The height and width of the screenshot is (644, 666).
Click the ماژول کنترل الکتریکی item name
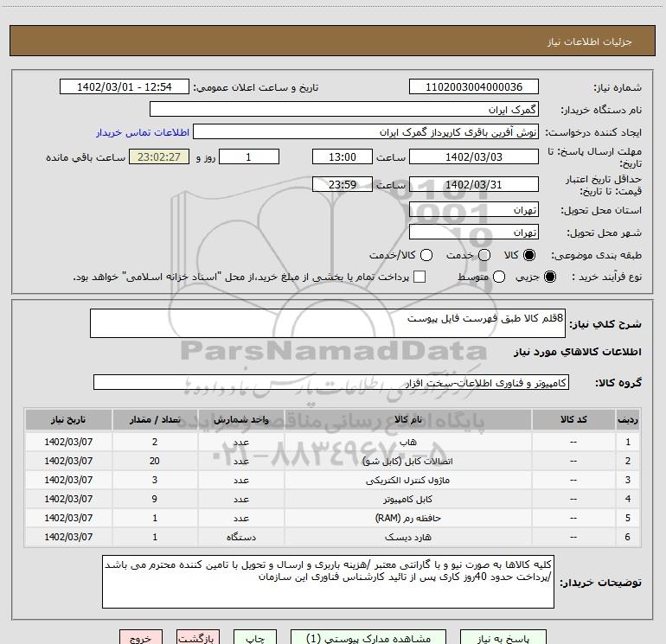(x=407, y=480)
